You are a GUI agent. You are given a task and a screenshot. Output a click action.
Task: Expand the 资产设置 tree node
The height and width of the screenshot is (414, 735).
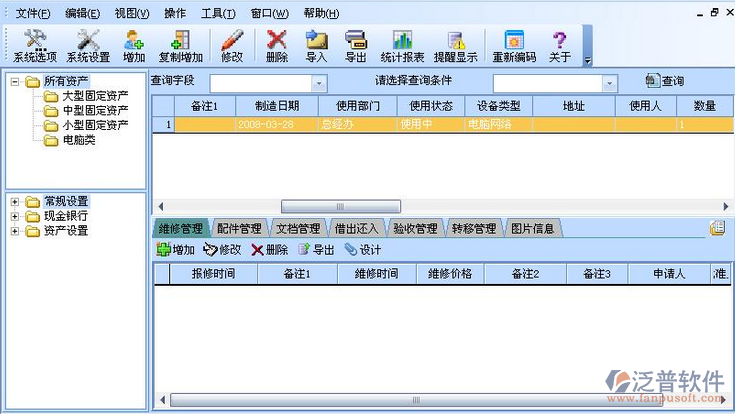[x=15, y=231]
